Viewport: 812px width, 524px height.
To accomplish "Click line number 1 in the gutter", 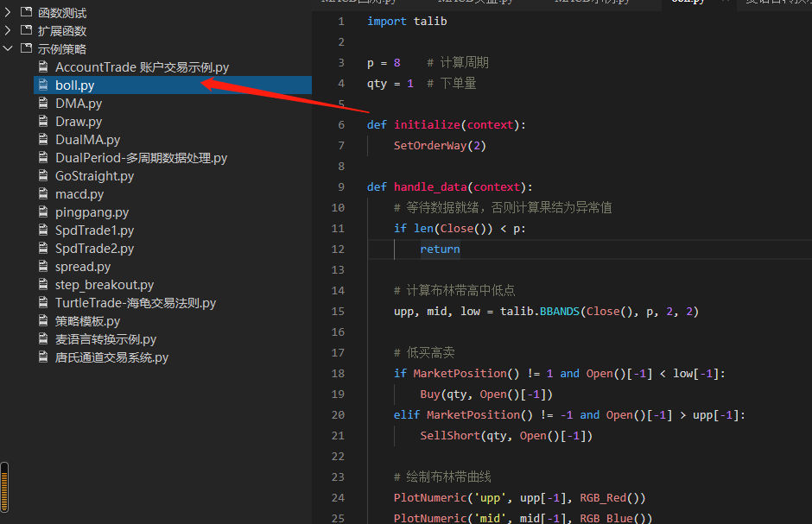I will tap(340, 22).
